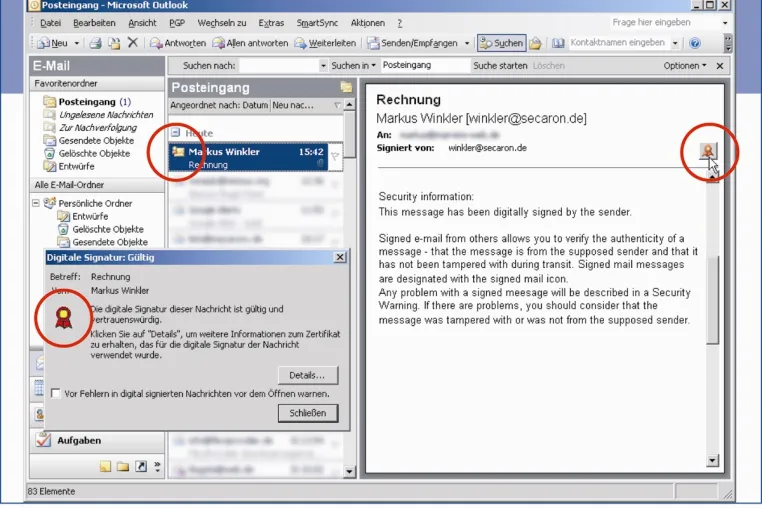The height and width of the screenshot is (508, 762).
Task: Click the reading pane scrollbar thumb
Action: click(x=712, y=300)
